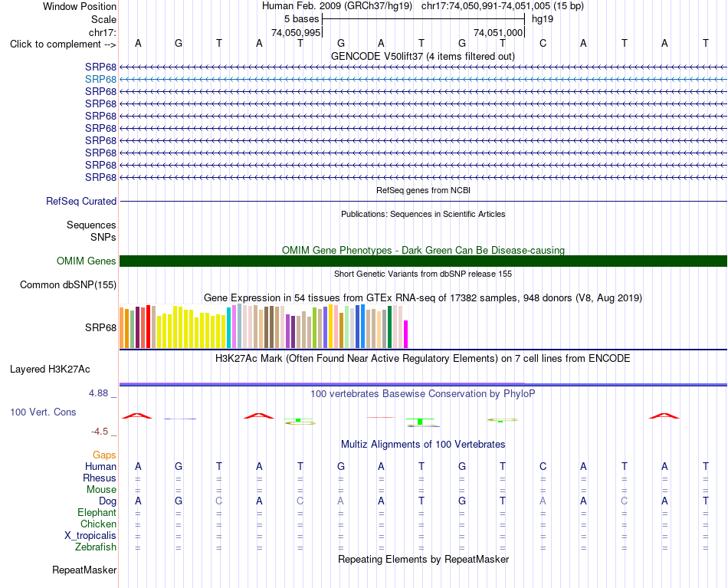
Task: Click the '5 bases' scale text
Action: coord(302,19)
